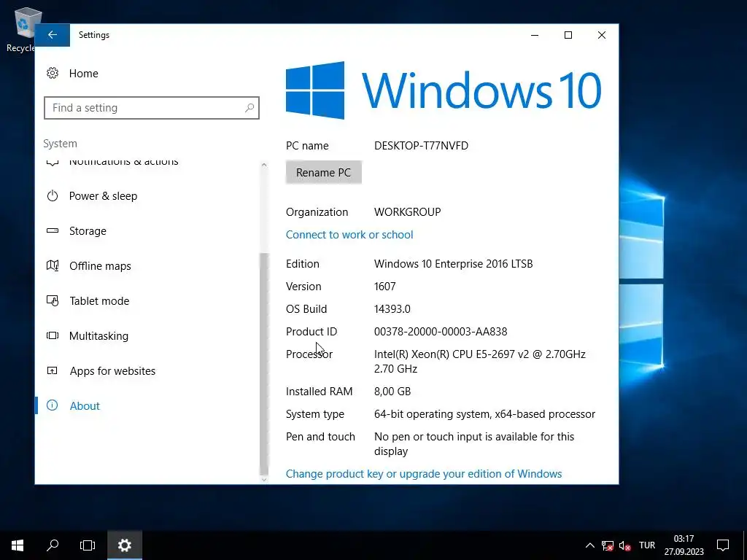Click Windows 10 Enterprise 2016 LTSB text
This screenshot has width=747, height=560.
click(x=453, y=264)
